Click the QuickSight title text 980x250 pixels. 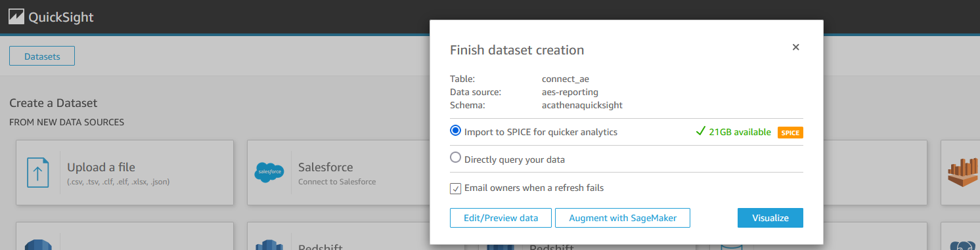pyautogui.click(x=61, y=18)
